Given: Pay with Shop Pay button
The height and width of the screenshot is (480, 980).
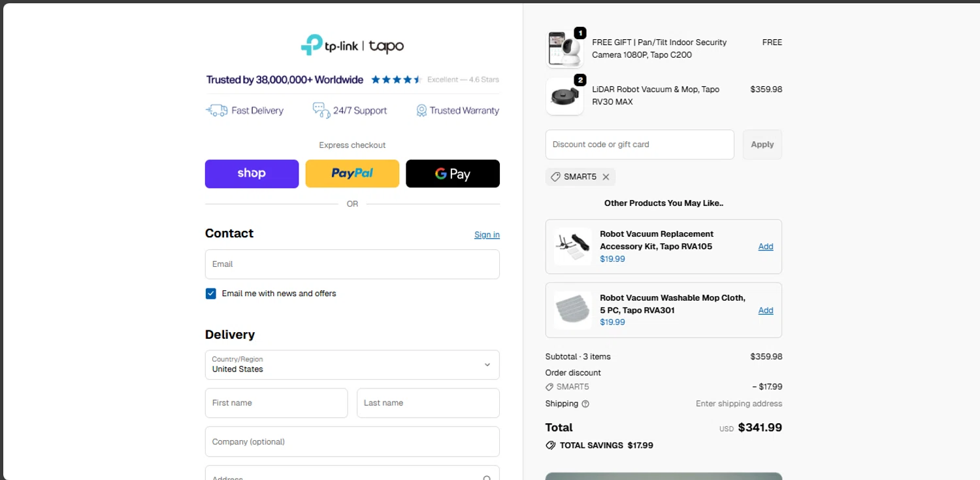Looking at the screenshot, I should [252, 174].
